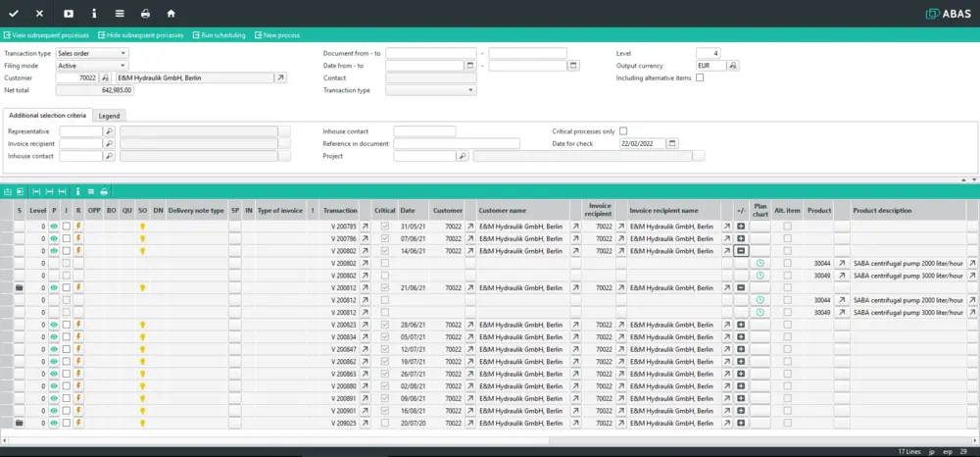Click plan chart clock icon for first 30044 row
The width and height of the screenshot is (980, 457).
coord(760,263)
